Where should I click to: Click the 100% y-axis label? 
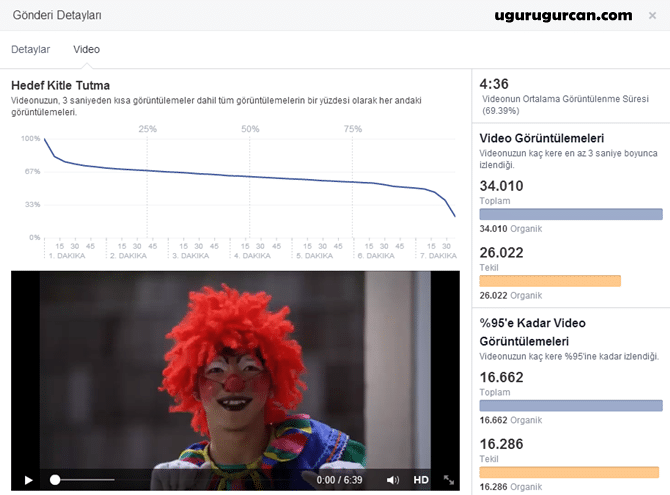(30, 138)
